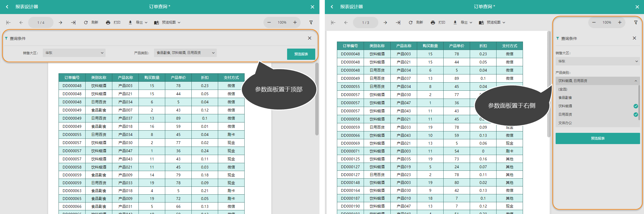Toggle filter panel in right window
The width and height of the screenshot is (644, 214).
point(636,22)
